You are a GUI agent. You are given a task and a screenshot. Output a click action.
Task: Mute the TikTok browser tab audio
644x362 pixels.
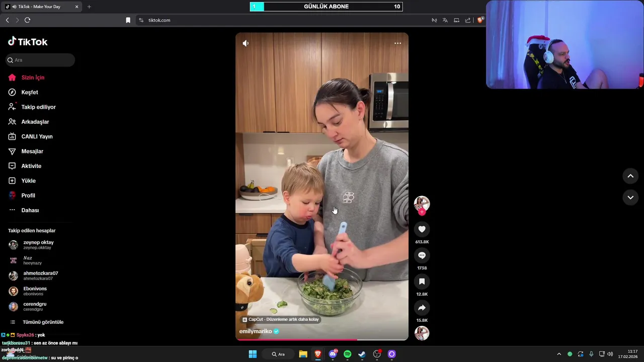[14, 7]
